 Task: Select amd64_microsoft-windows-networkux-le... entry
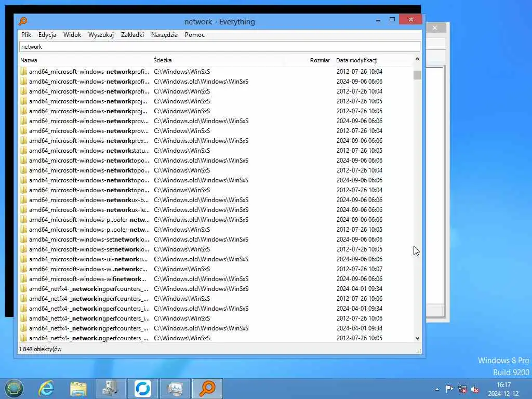point(89,210)
